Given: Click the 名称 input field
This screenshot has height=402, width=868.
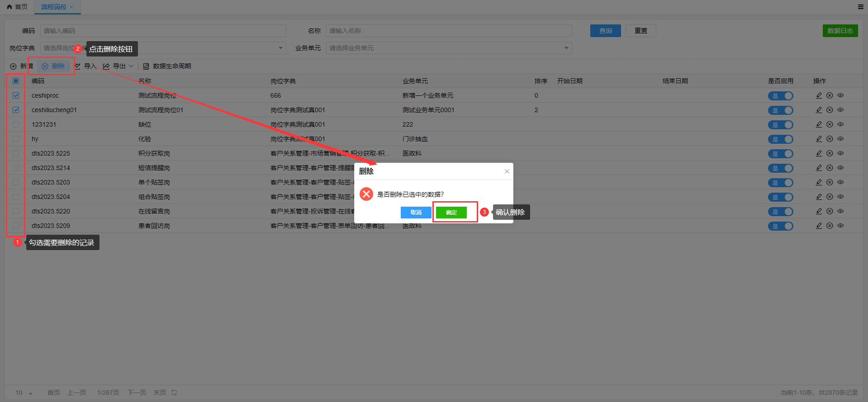Looking at the screenshot, I should tap(449, 31).
